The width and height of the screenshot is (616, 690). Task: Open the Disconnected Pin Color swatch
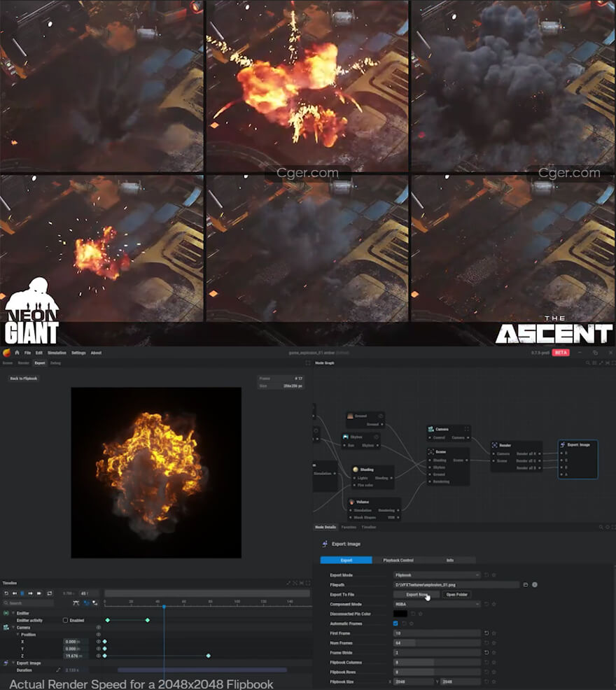(x=400, y=614)
